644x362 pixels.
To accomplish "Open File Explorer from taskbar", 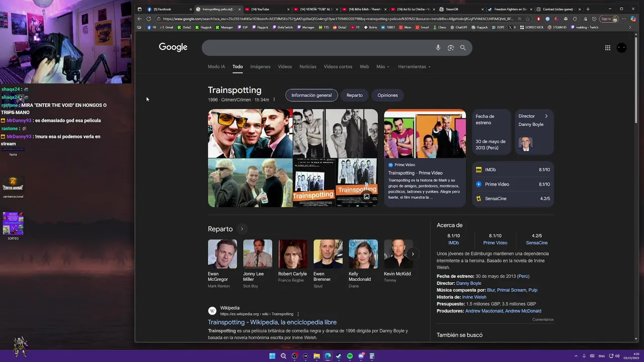I will click(316, 356).
